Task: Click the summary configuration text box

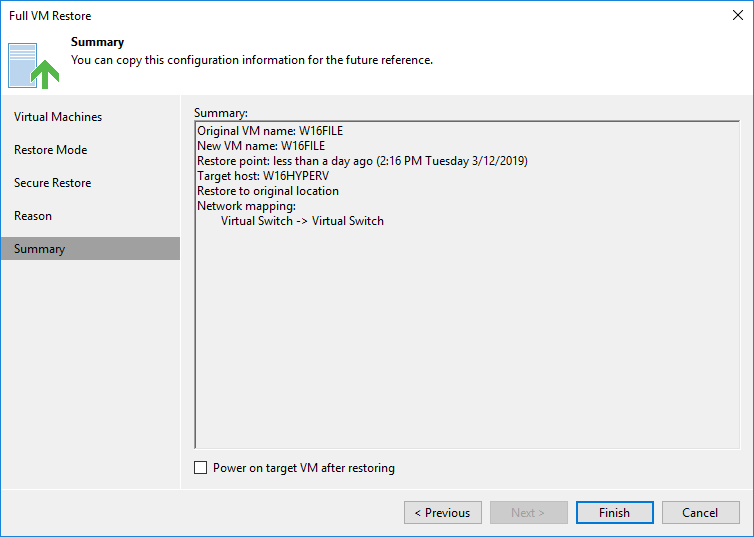Action: pyautogui.click(x=467, y=285)
